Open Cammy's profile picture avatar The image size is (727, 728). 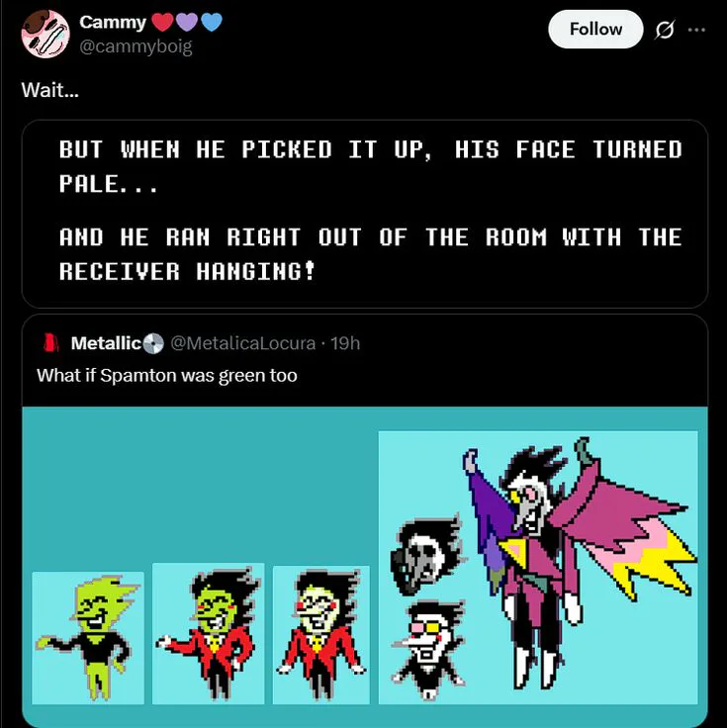[x=45, y=34]
